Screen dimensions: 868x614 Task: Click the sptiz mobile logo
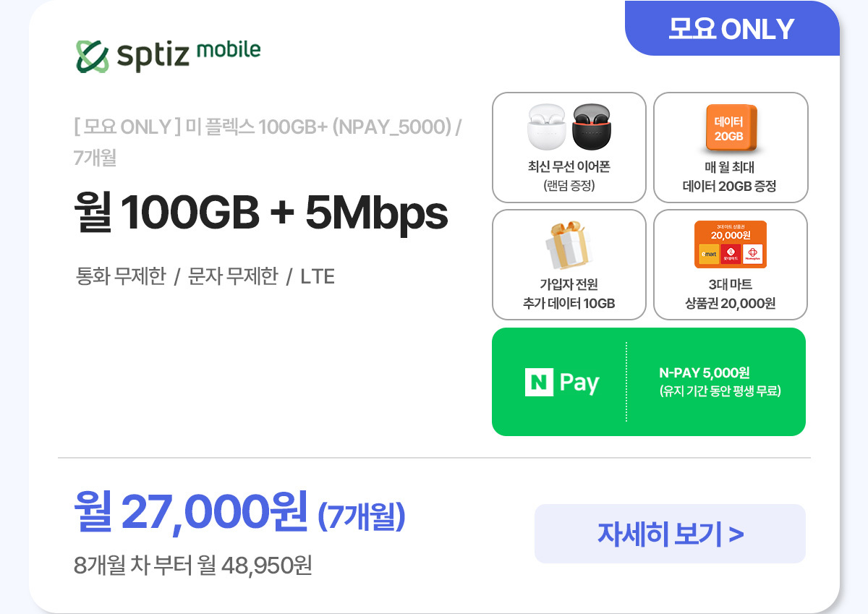point(168,54)
